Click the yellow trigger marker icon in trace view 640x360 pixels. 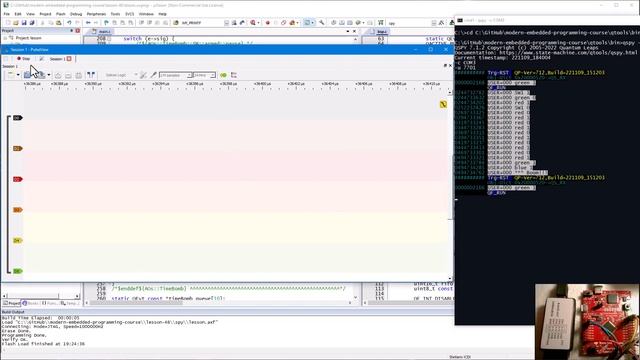pos(443,104)
